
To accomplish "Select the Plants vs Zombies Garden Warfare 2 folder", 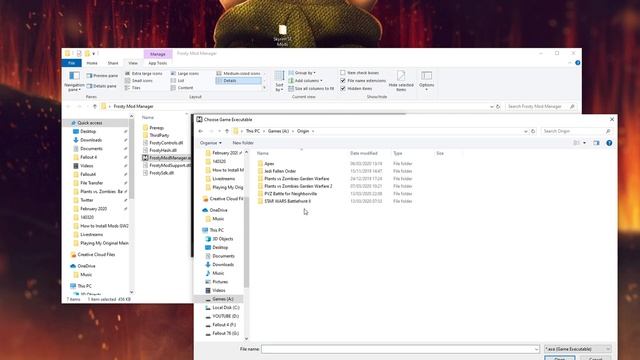I will tap(298, 186).
